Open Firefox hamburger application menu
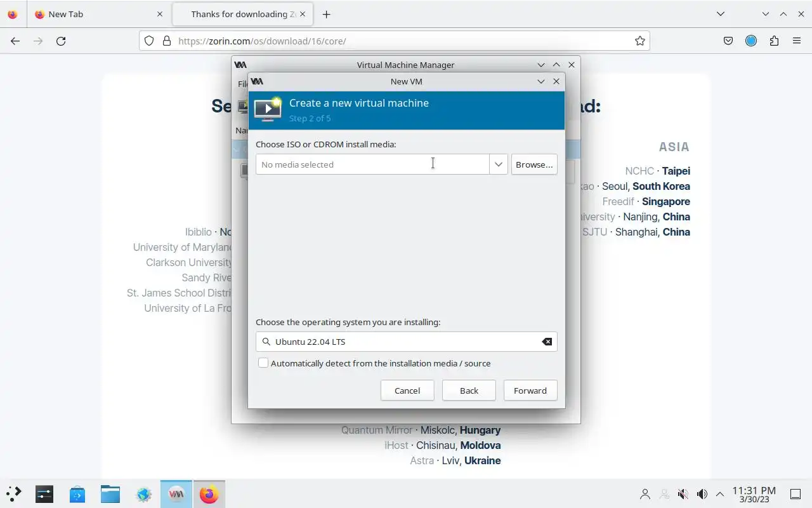Screen dimensions: 812x508 pos(797,41)
